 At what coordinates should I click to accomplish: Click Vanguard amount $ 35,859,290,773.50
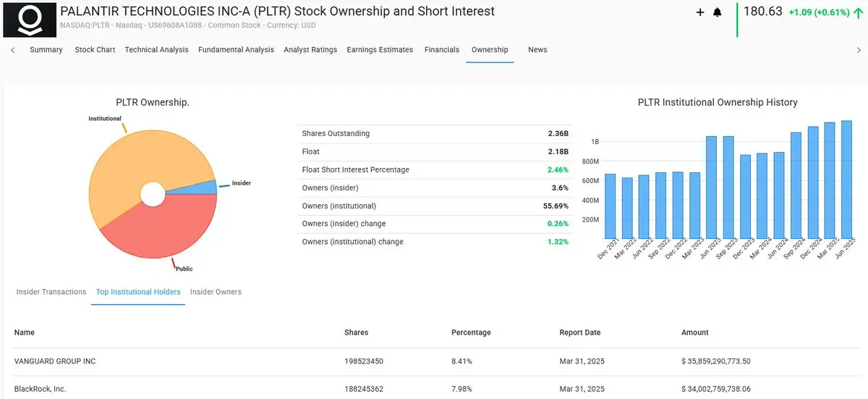point(716,361)
